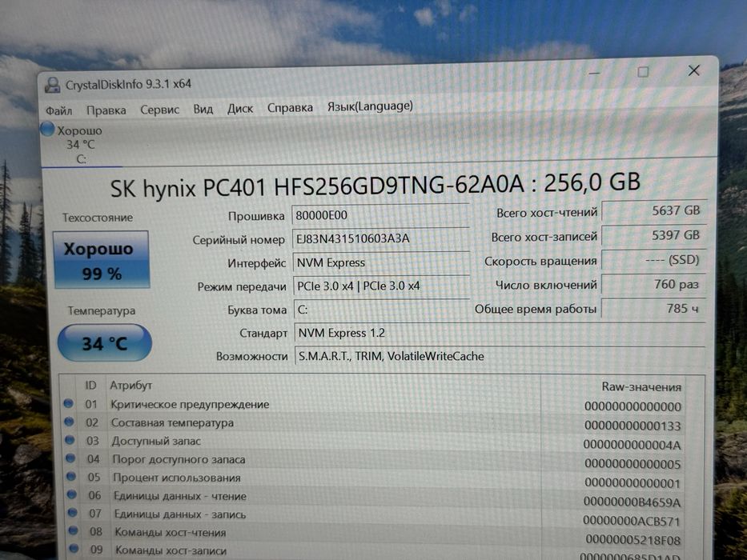Click raw value 0000000ACB571
This screenshot has height=560, width=747.
pos(633,521)
